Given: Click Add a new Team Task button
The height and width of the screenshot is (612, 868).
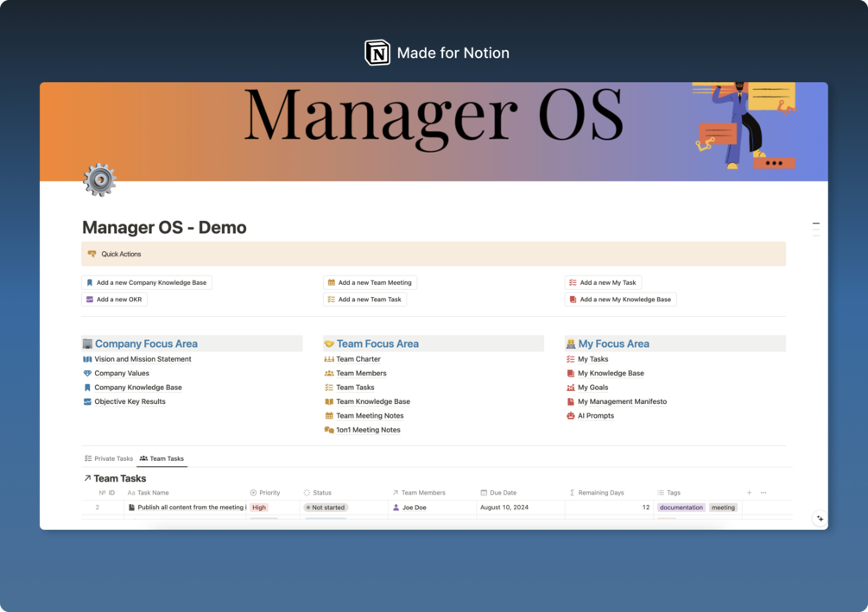Looking at the screenshot, I should point(364,300).
